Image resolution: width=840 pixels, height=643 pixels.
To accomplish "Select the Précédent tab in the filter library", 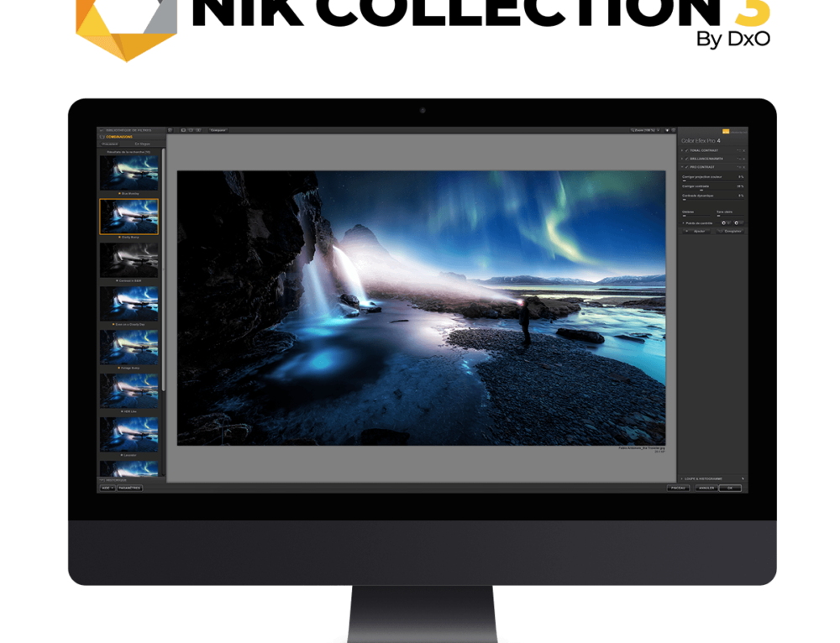I will click(x=110, y=144).
